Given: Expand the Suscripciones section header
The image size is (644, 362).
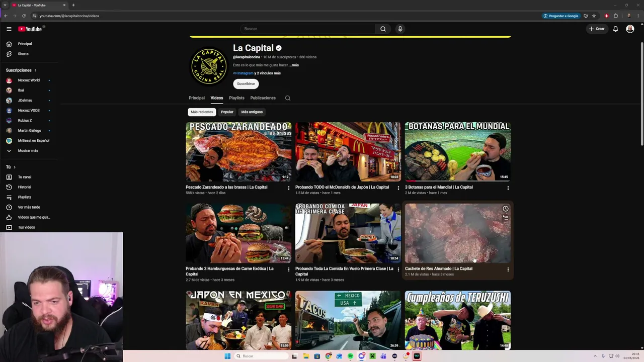Looking at the screenshot, I should click(21, 70).
